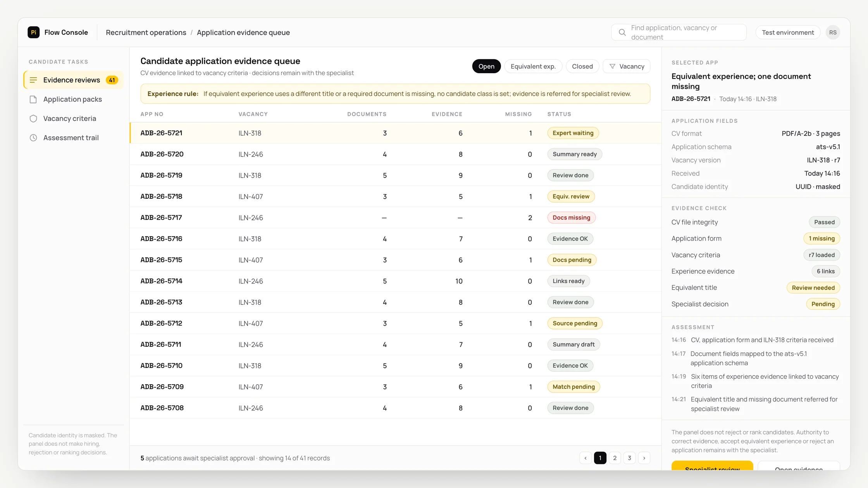Viewport: 868px width, 488px height.
Task: Click the Docs missing status badge
Action: [x=571, y=218]
